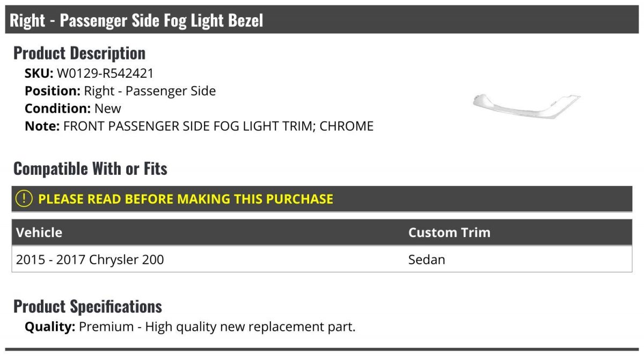Click the Please Read Before Making This Purchase banner

click(x=322, y=199)
